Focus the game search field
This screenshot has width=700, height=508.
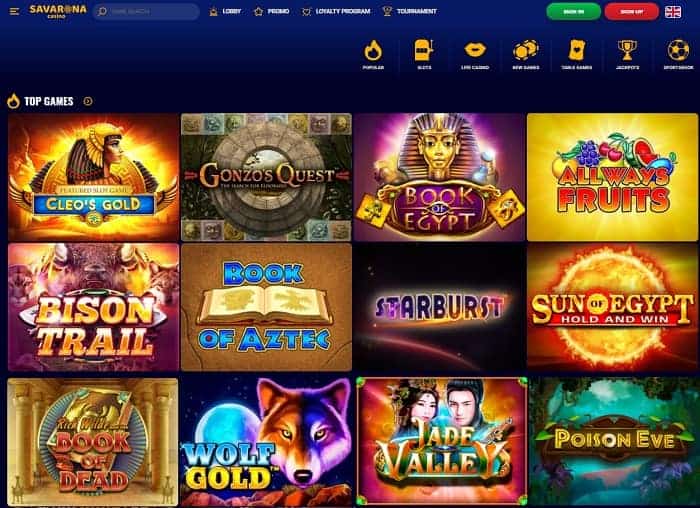point(146,12)
